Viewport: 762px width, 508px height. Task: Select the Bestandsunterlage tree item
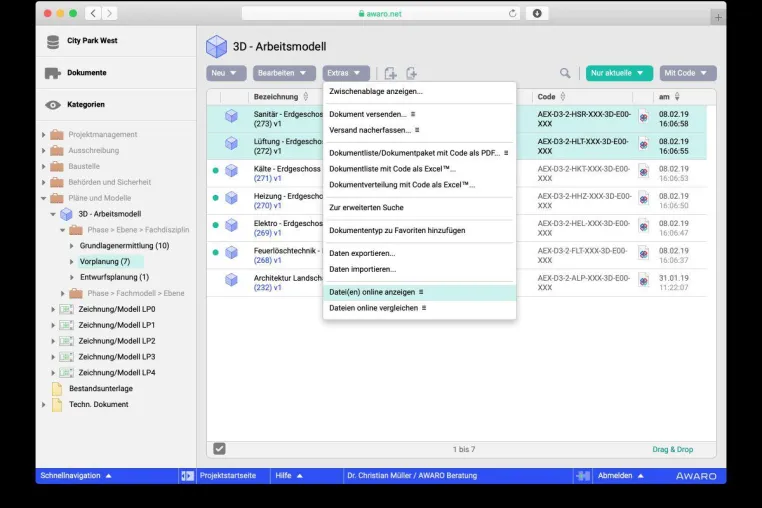tap(101, 389)
